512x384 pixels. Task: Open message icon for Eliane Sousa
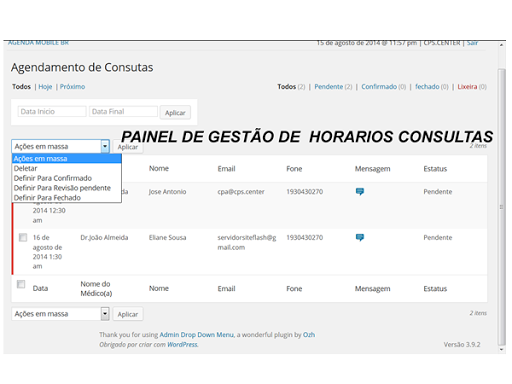[360, 237]
